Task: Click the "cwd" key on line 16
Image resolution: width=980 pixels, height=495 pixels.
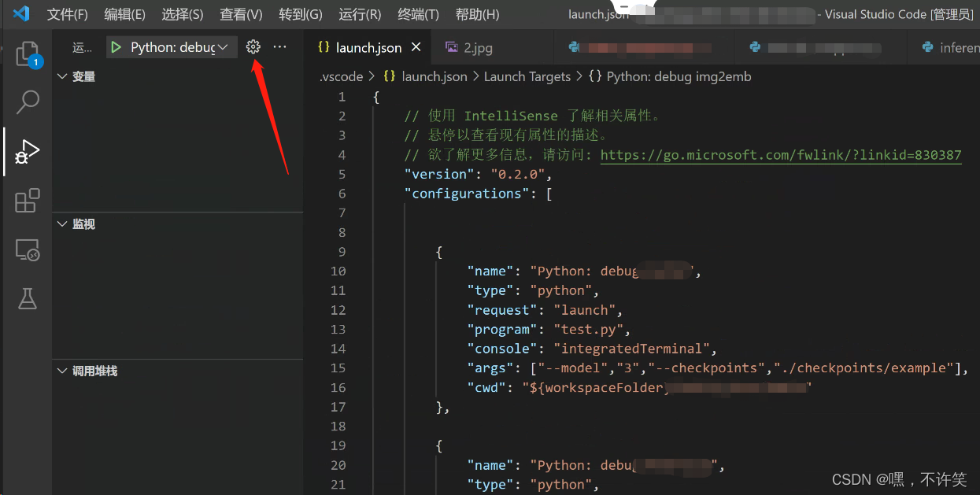Action: 486,388
